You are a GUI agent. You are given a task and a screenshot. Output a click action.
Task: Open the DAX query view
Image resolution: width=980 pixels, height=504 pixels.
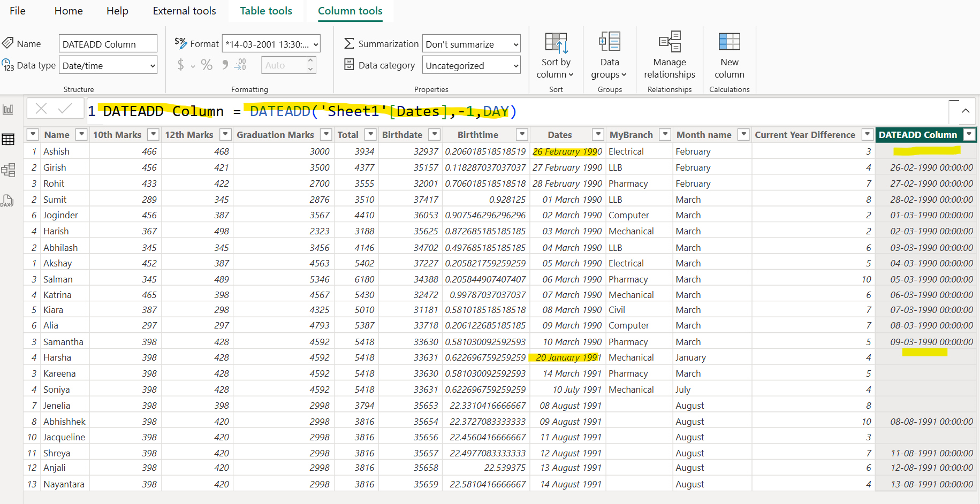8,201
